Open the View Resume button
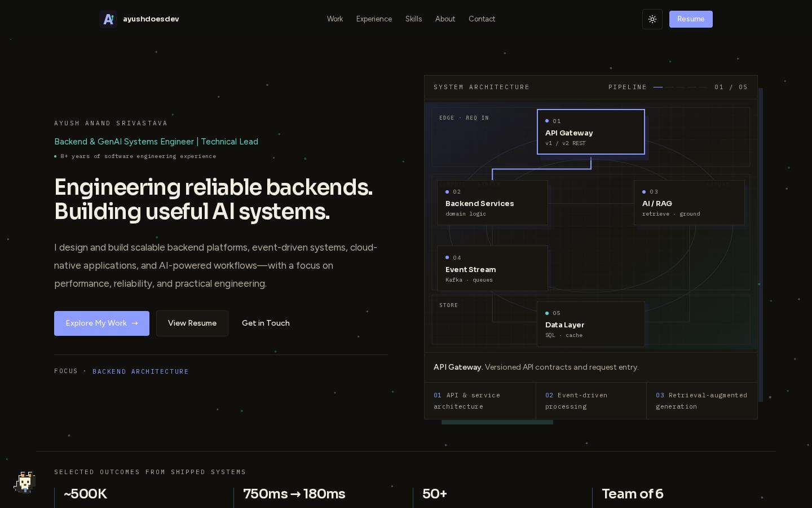The image size is (812, 508). [x=192, y=323]
